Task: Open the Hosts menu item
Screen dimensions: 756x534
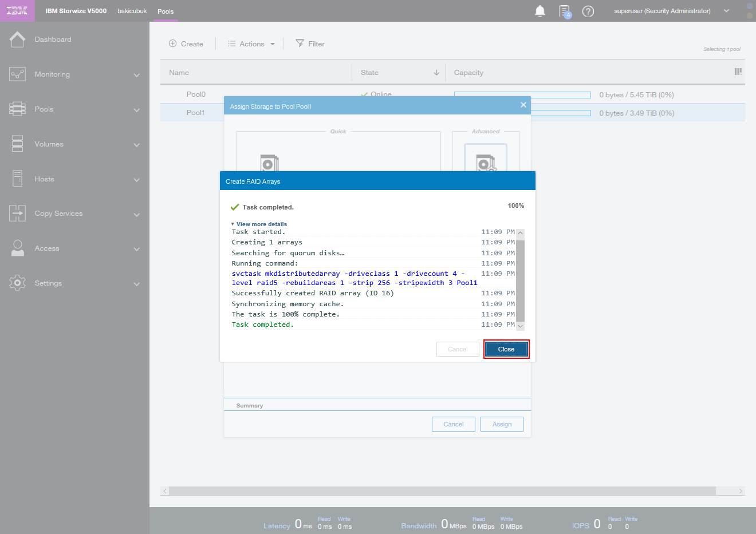Action: (44, 179)
